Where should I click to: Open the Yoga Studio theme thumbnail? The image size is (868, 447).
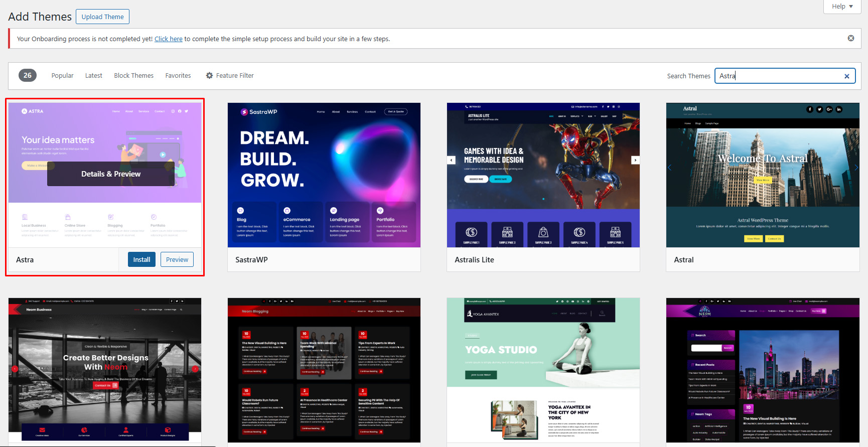tap(543, 370)
